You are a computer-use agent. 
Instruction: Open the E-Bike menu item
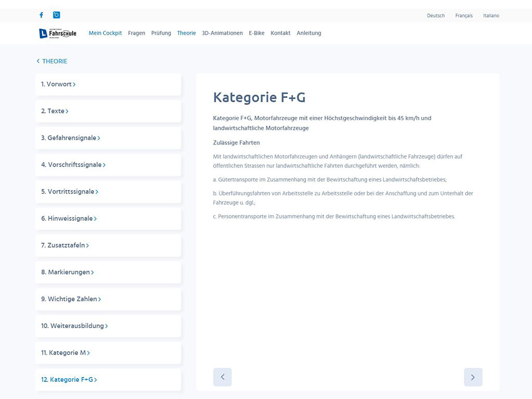(x=257, y=33)
